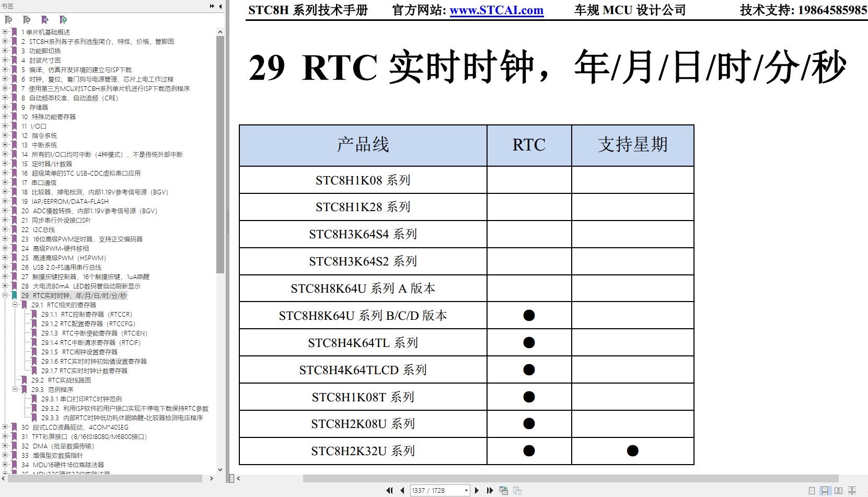The image size is (868, 497).
Task: Click the document scroll left arrow
Action: (238, 478)
